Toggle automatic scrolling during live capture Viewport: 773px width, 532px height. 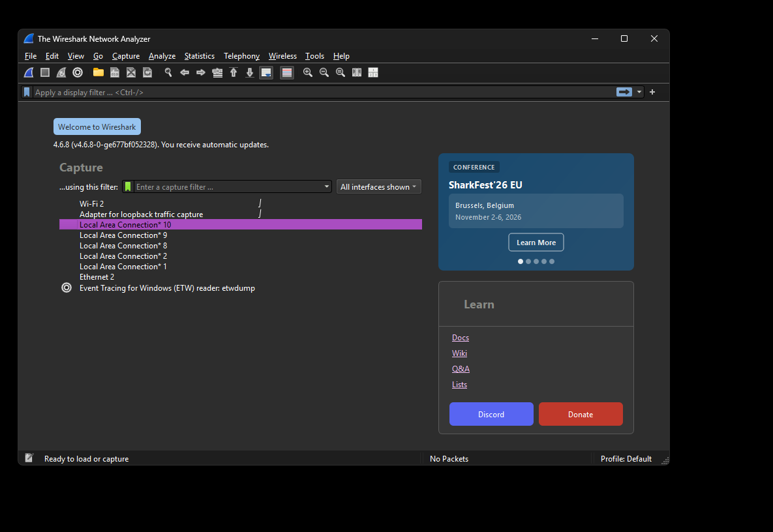pyautogui.click(x=266, y=72)
